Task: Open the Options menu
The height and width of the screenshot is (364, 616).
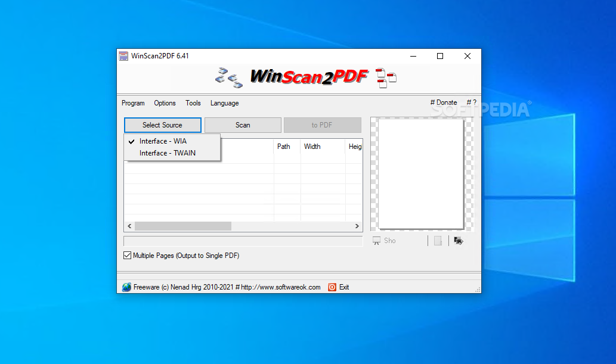Action: click(x=165, y=103)
